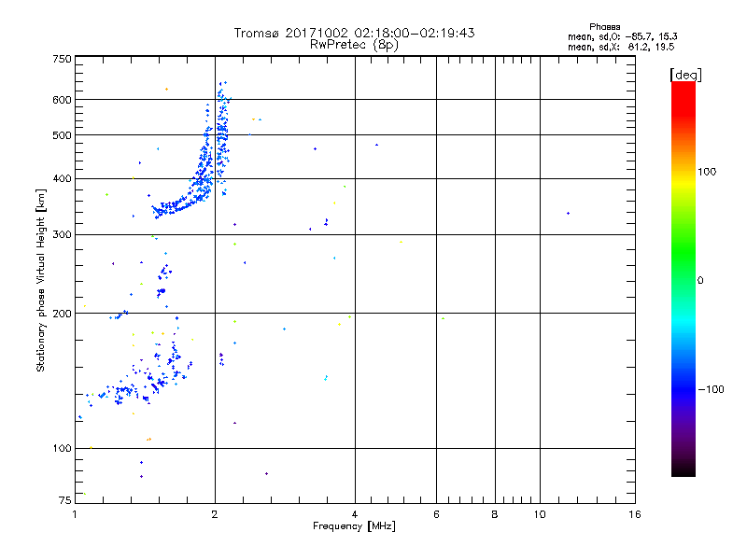This screenshot has height=560, width=747.
Task: Select the 'mean, sd,X: 81.2, 19.5' line
Action: 621,47
